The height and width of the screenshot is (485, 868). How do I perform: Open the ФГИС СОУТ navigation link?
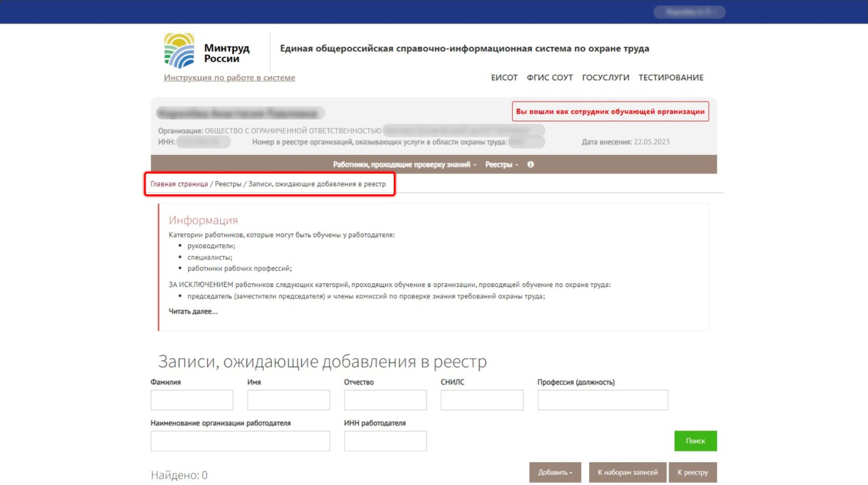tap(550, 78)
